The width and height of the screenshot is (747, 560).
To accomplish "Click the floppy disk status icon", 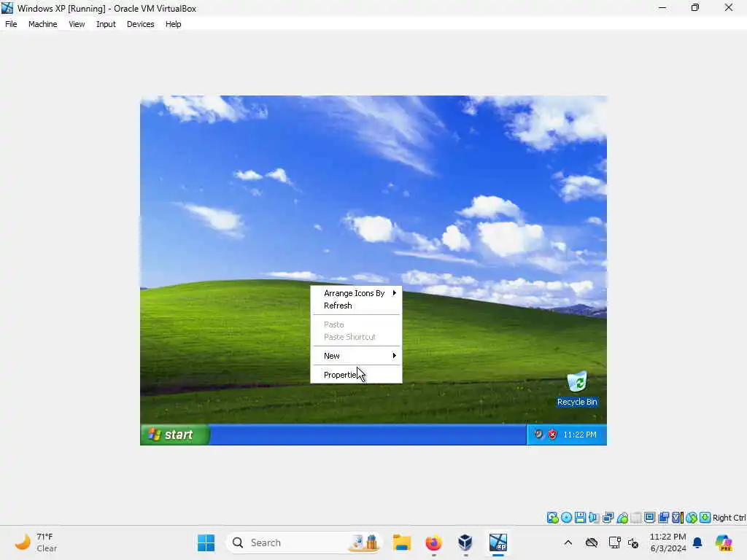I will (x=580, y=518).
